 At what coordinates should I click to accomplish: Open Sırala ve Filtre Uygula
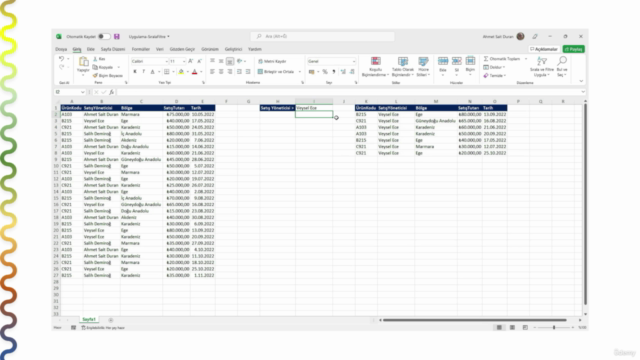click(542, 67)
